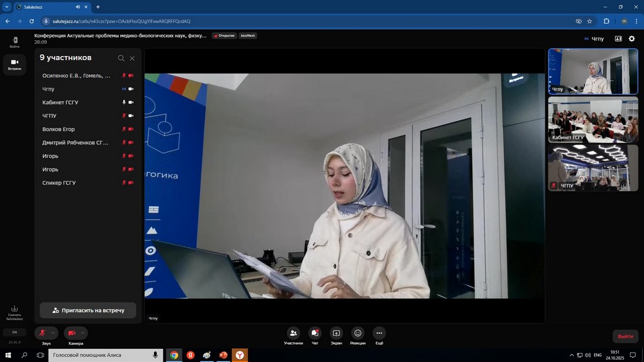Click the Участники icon in bottom bar
This screenshot has width=644, height=362.
point(293,333)
